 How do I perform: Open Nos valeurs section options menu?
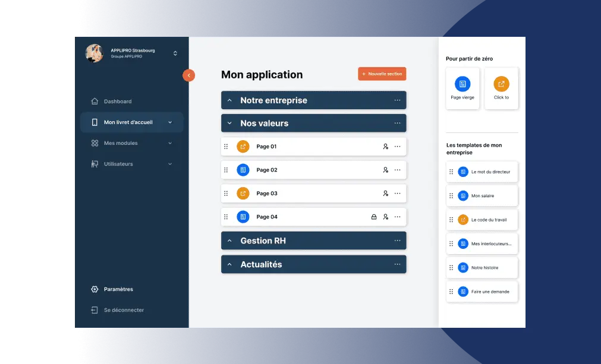[x=398, y=124]
